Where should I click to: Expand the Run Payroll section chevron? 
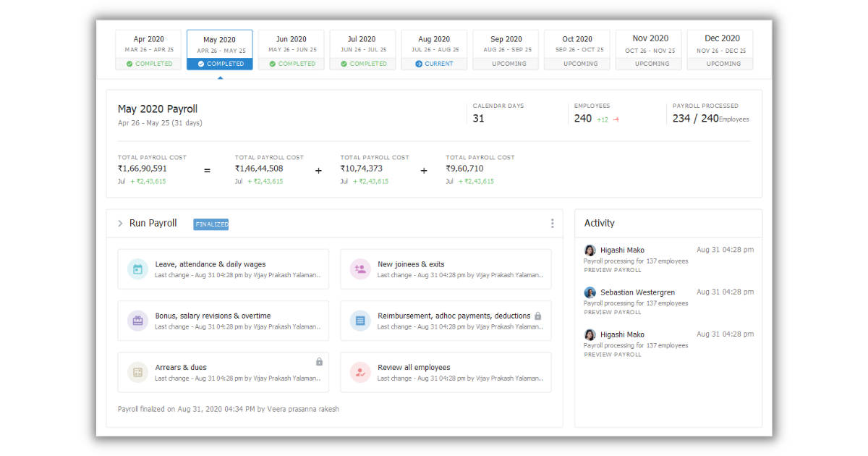(x=119, y=224)
